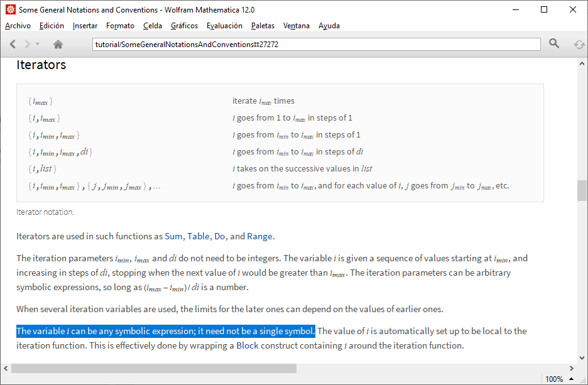Open the Gráficos menu
The height and width of the screenshot is (385, 588).
[184, 26]
